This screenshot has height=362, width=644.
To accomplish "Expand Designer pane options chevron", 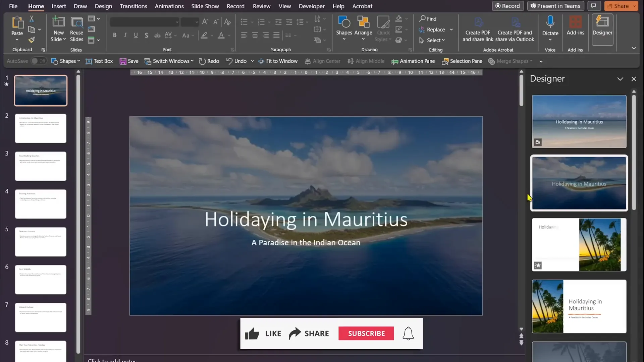I will (620, 79).
